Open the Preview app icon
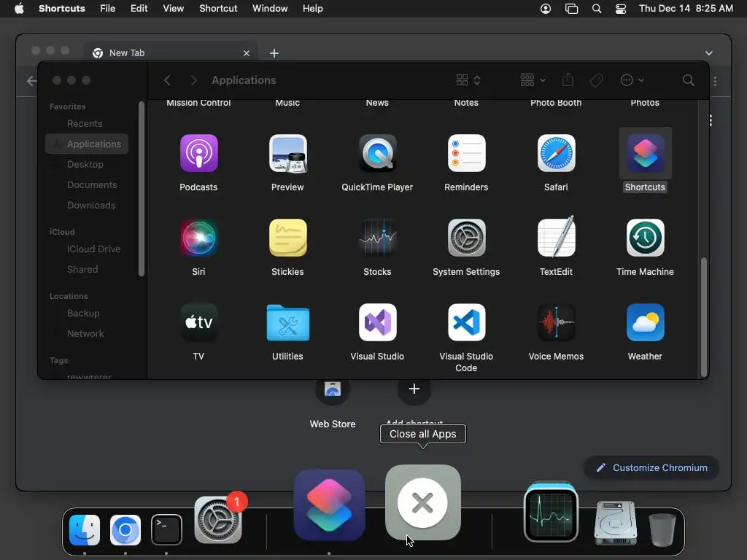The width and height of the screenshot is (747, 560). click(x=287, y=153)
